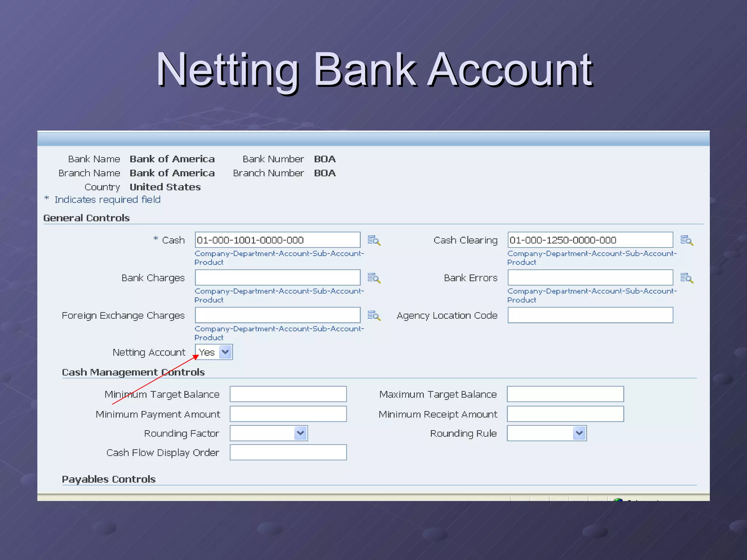Open the Rounding Rule dropdown
This screenshot has width=747, height=560.
click(579, 433)
